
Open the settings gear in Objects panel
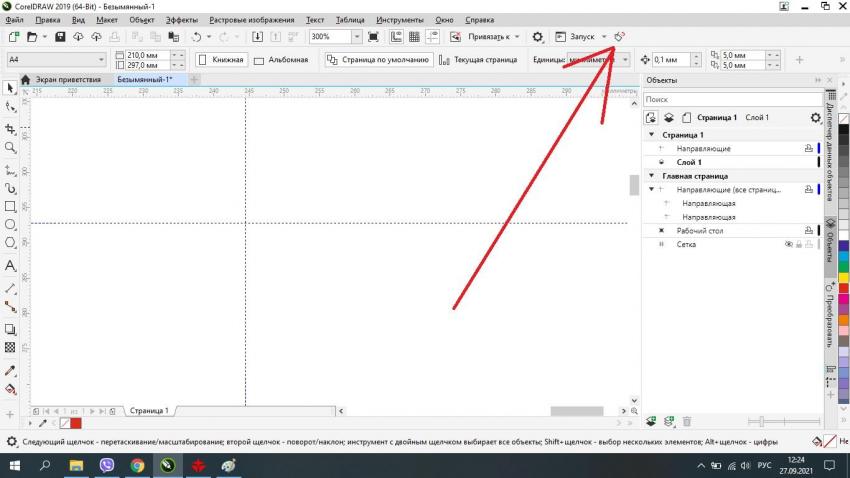[815, 118]
